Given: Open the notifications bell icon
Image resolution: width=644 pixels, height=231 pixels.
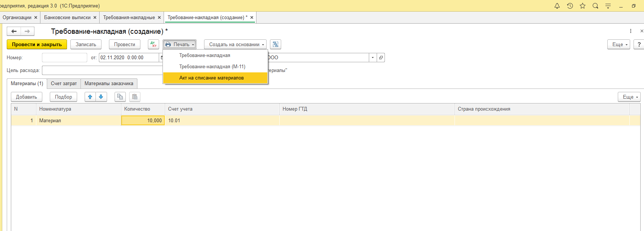Looking at the screenshot, I should coord(557,6).
